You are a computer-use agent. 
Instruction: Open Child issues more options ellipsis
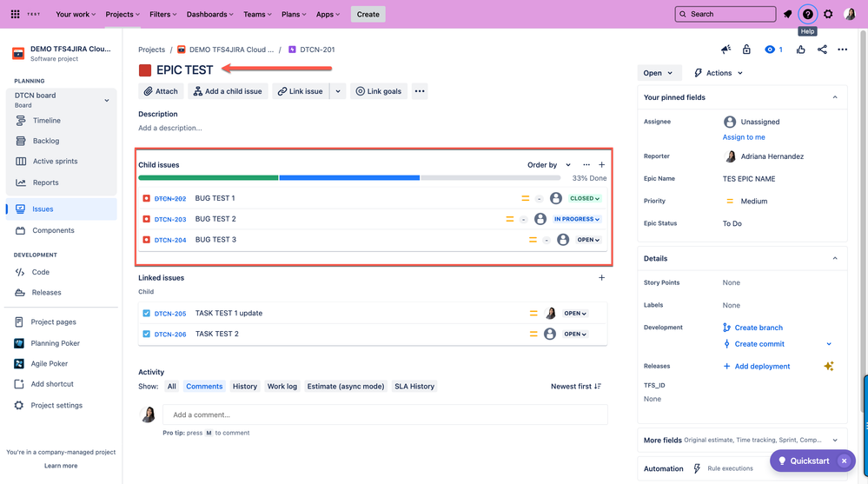coord(586,164)
